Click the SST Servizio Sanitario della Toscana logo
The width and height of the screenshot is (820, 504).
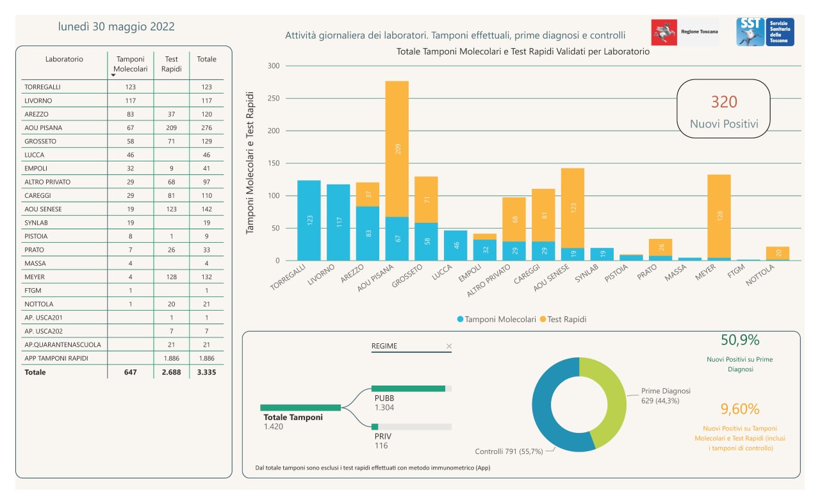pos(765,32)
